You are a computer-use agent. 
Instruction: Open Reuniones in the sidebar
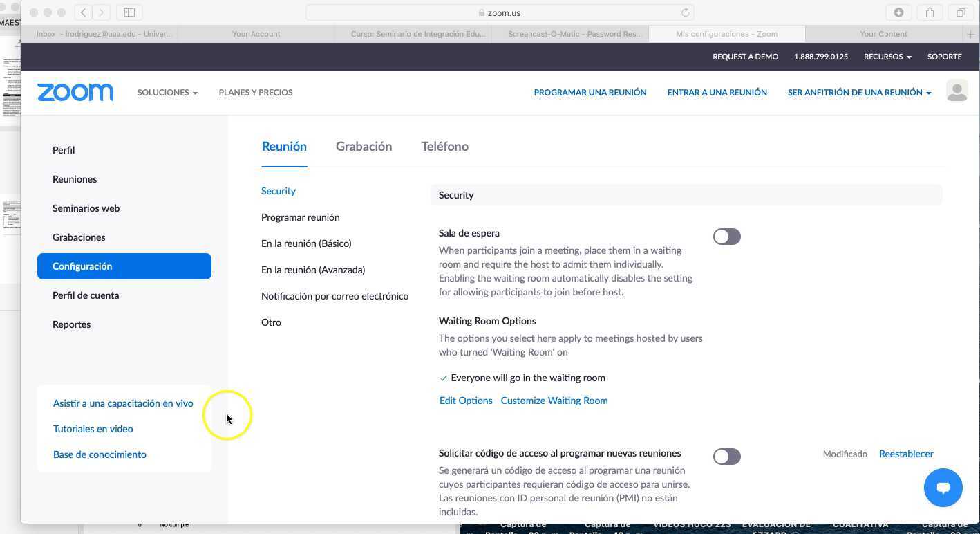click(75, 179)
